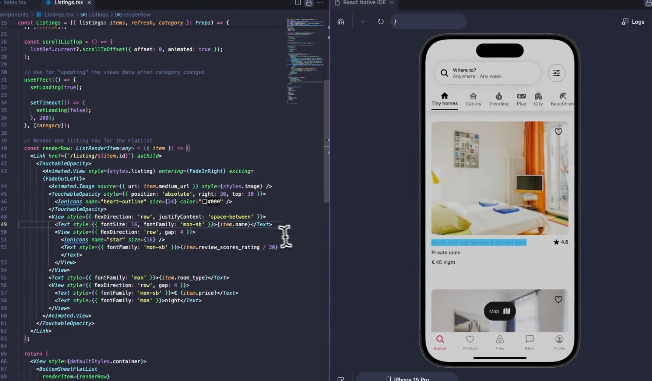652x381 pixels.
Task: Open the filter options round button
Action: point(556,73)
